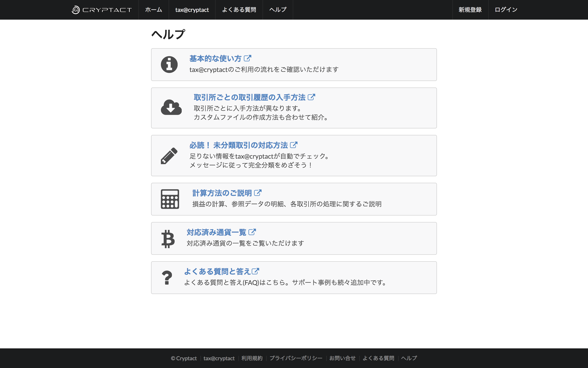Click external link icon beside 基本的な使い方
This screenshot has height=368, width=588.
[247, 58]
